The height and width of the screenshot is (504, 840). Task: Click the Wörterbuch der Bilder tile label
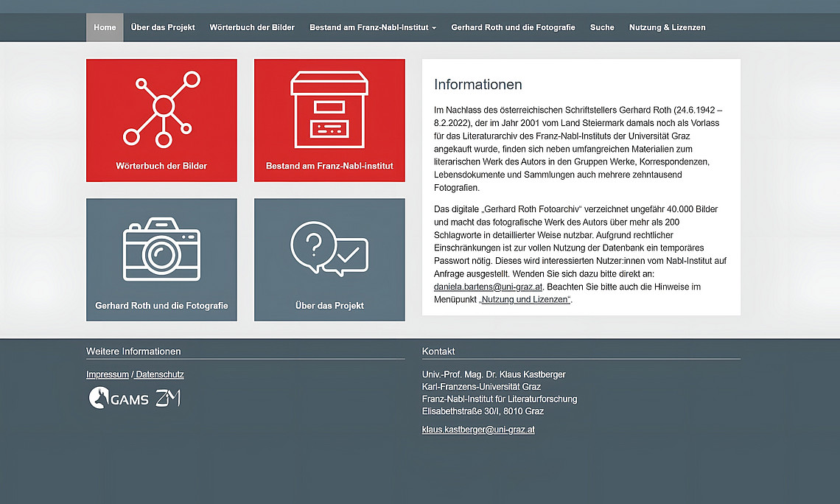161,166
